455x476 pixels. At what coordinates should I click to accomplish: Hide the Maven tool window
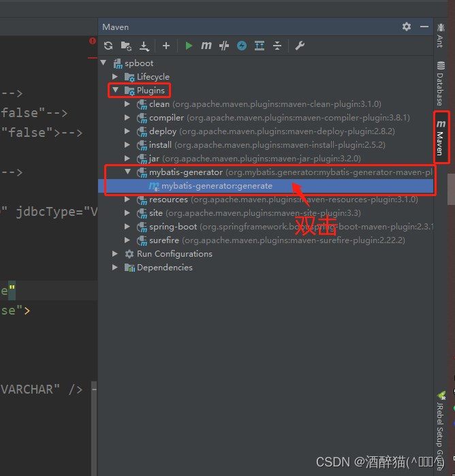(x=424, y=27)
